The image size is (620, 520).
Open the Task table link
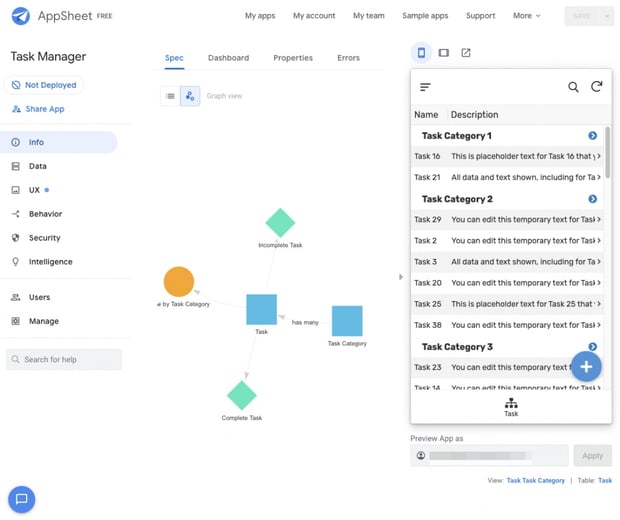point(605,480)
